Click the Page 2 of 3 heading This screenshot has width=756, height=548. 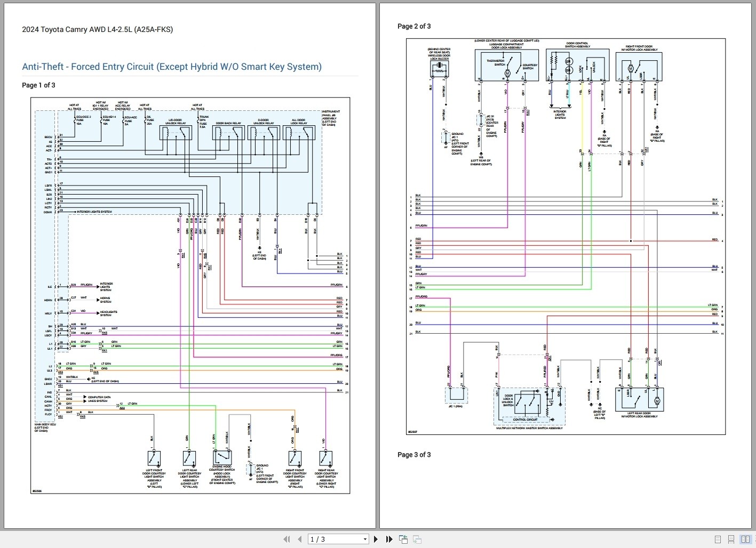click(x=414, y=26)
